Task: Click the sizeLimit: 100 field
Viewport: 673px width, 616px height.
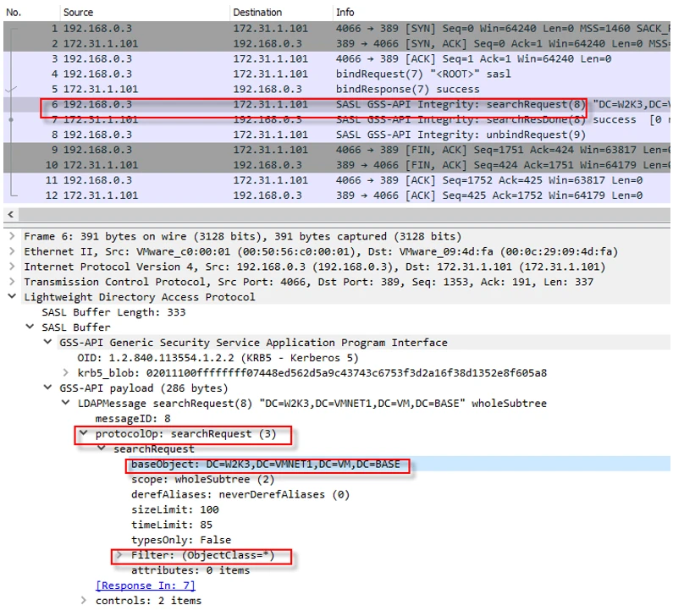Action: coord(175,510)
